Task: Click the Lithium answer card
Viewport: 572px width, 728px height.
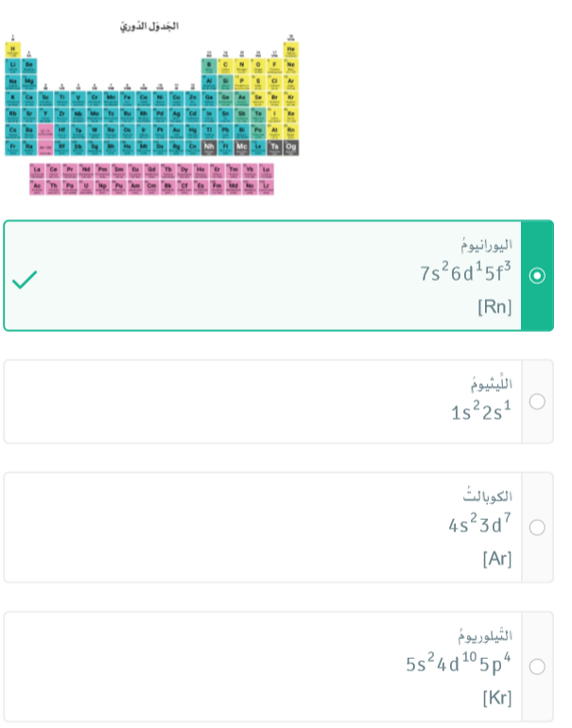Action: coord(265,402)
